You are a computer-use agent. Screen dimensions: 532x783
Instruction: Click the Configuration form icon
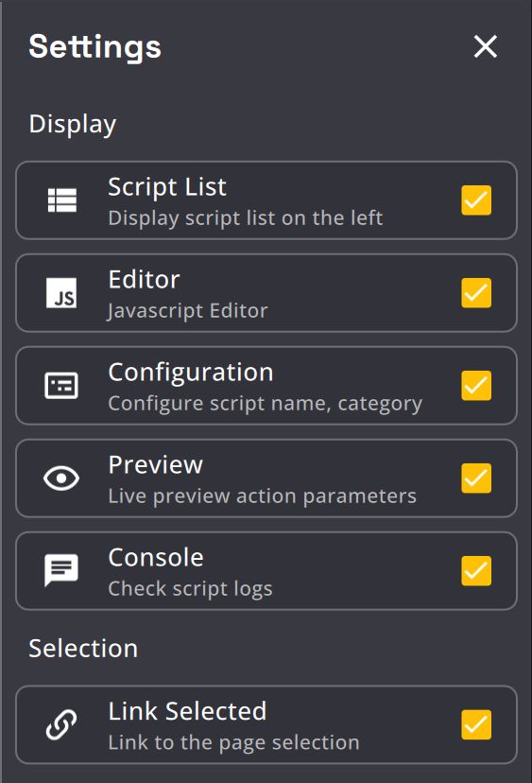pyautogui.click(x=61, y=386)
